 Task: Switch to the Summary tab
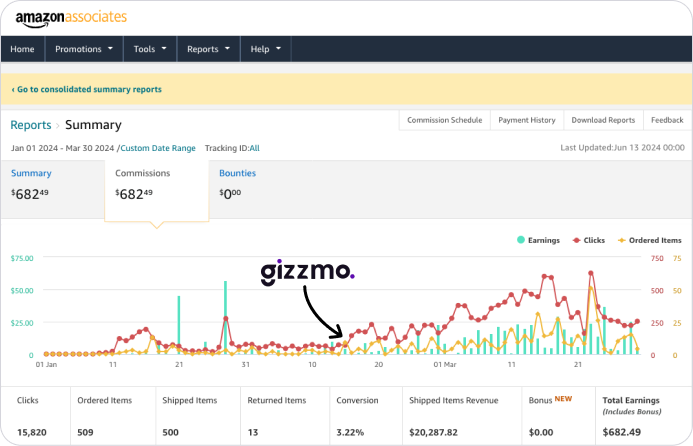point(31,173)
